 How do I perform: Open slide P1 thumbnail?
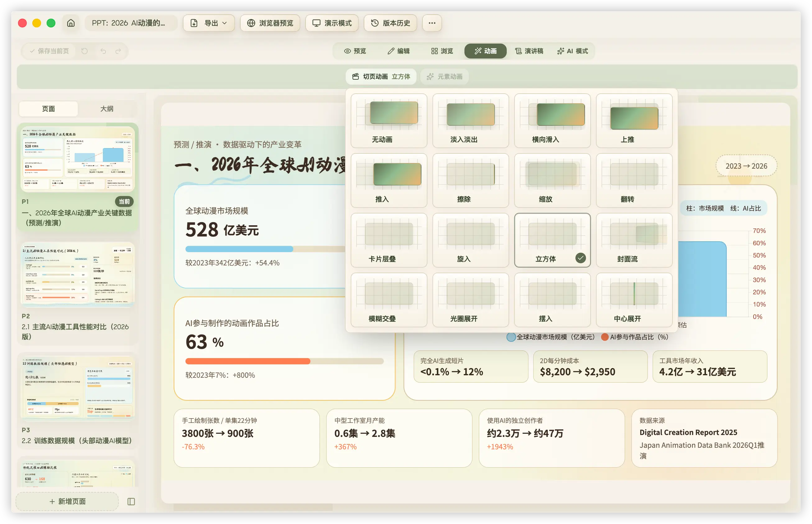click(x=78, y=159)
